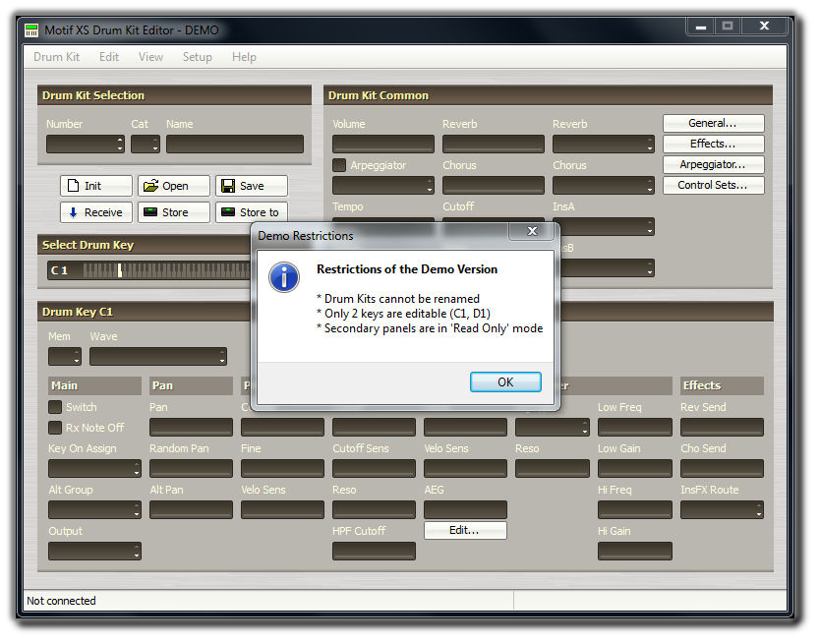Open the second Reverb type dropdown
The height and width of the screenshot is (644, 820).
coord(604,144)
